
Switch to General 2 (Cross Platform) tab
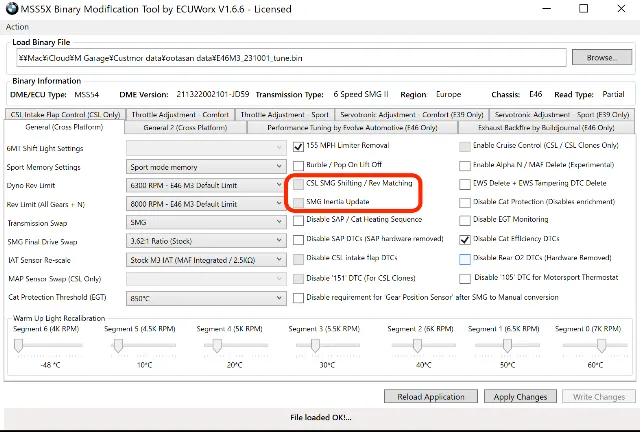[185, 128]
